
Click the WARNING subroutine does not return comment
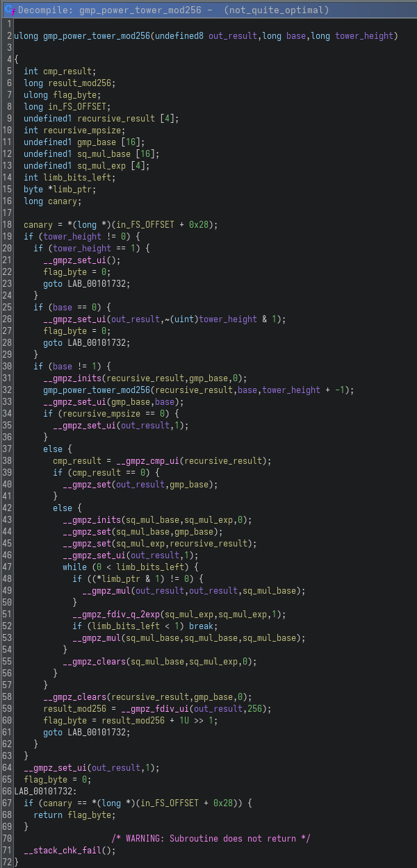(211, 838)
